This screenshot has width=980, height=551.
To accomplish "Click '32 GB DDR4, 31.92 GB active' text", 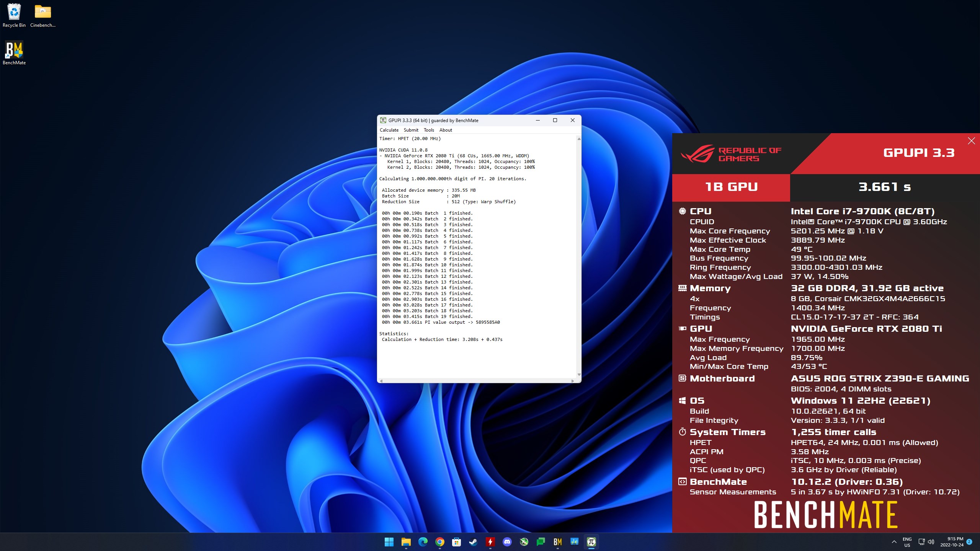I will 867,288.
